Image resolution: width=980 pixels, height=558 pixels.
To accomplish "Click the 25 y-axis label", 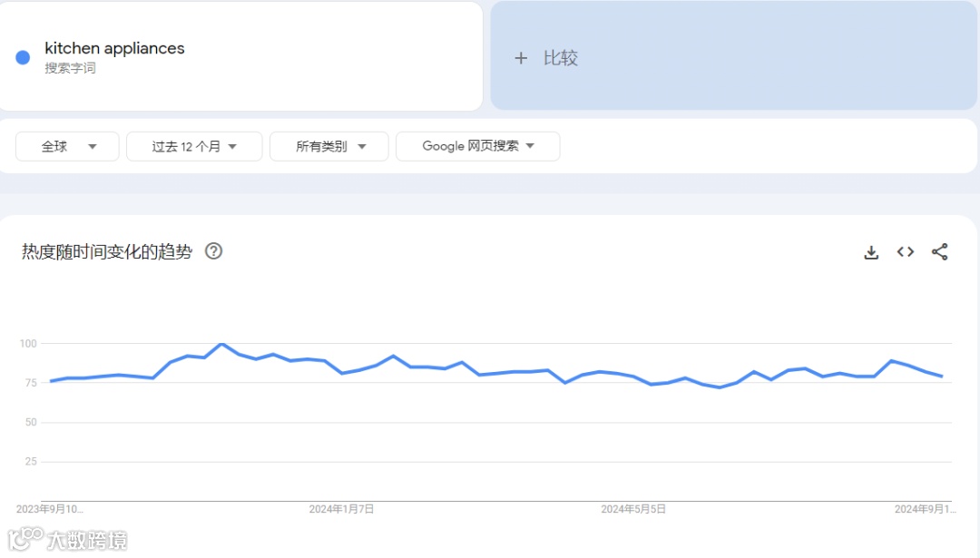I will click(x=31, y=462).
